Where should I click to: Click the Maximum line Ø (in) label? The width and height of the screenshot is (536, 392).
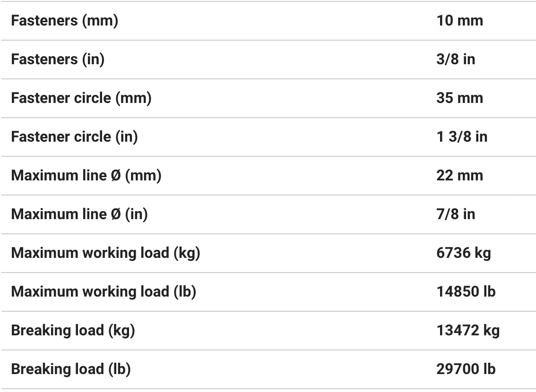(x=79, y=214)
